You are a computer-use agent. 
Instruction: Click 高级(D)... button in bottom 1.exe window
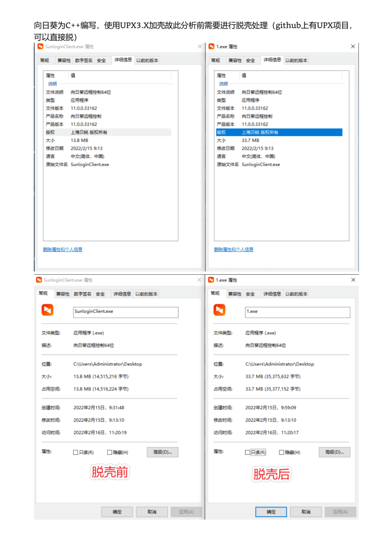(335, 453)
